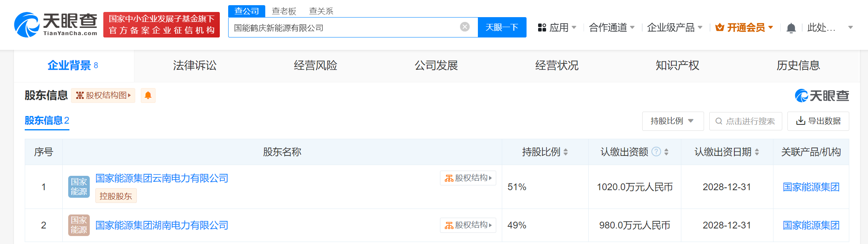Open 股权结构图 chart button
Screen dimensions: 868x244
pyautogui.click(x=103, y=95)
